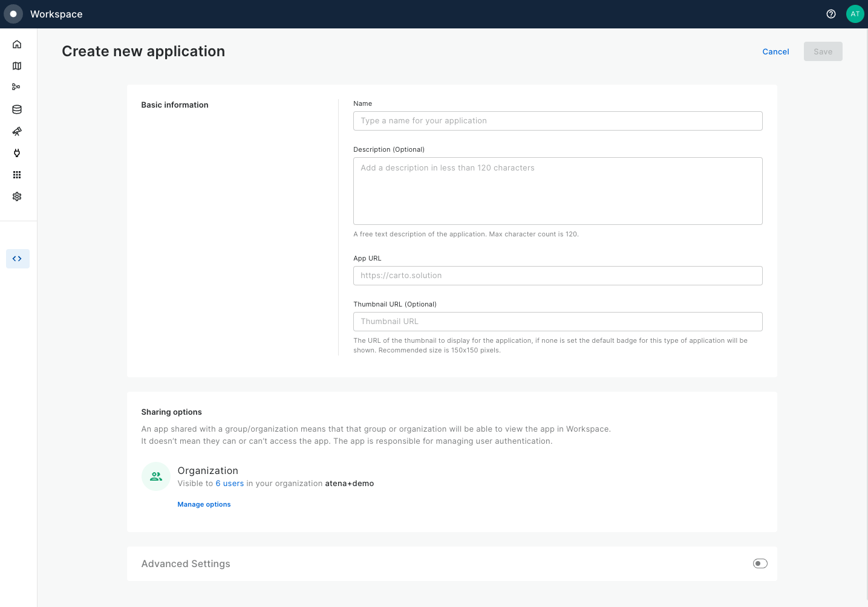The height and width of the screenshot is (607, 868).
Task: Focus the App URL field
Action: 558,276
